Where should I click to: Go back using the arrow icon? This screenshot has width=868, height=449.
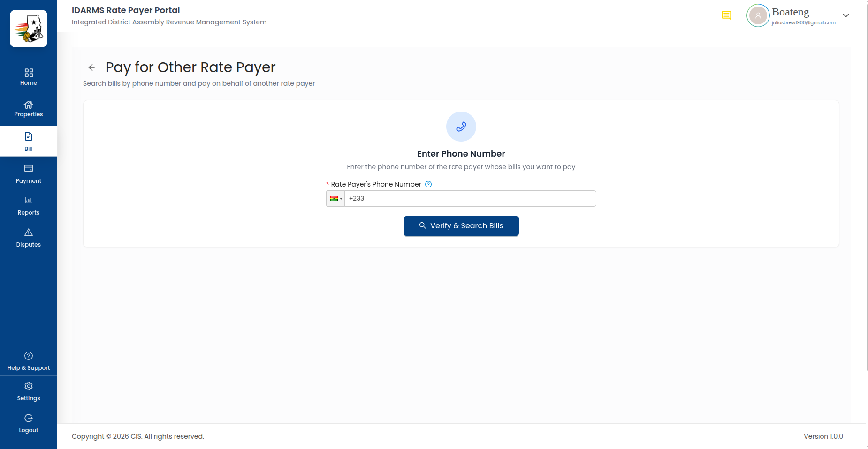click(91, 67)
